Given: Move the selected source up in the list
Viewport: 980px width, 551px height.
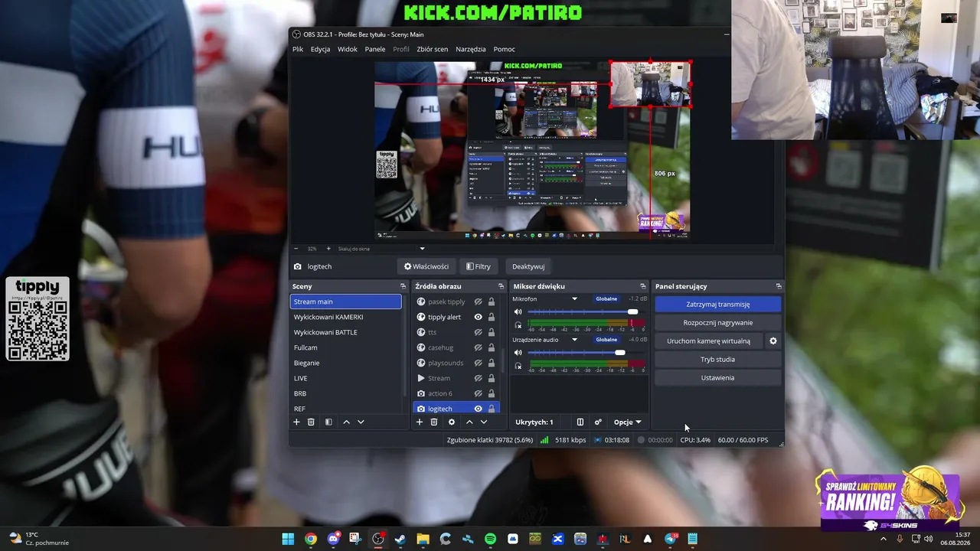Looking at the screenshot, I should click(x=469, y=422).
